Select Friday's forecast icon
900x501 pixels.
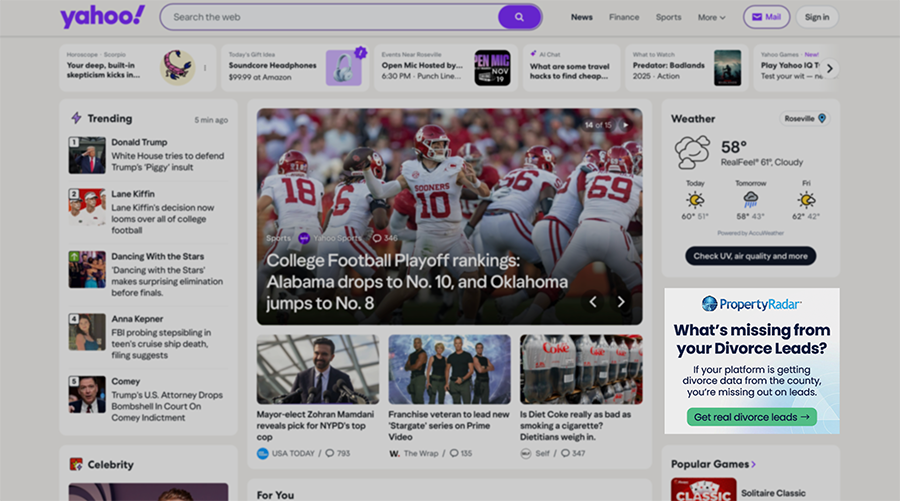coord(806,200)
